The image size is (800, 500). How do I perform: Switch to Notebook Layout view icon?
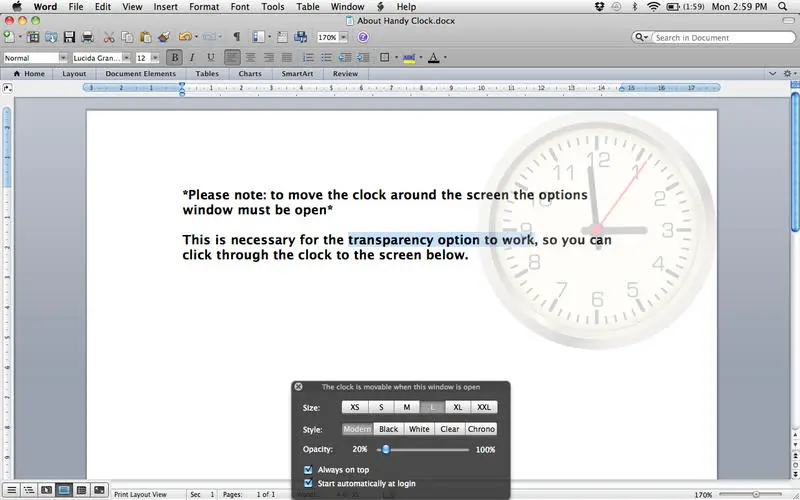pyautogui.click(x=82, y=490)
